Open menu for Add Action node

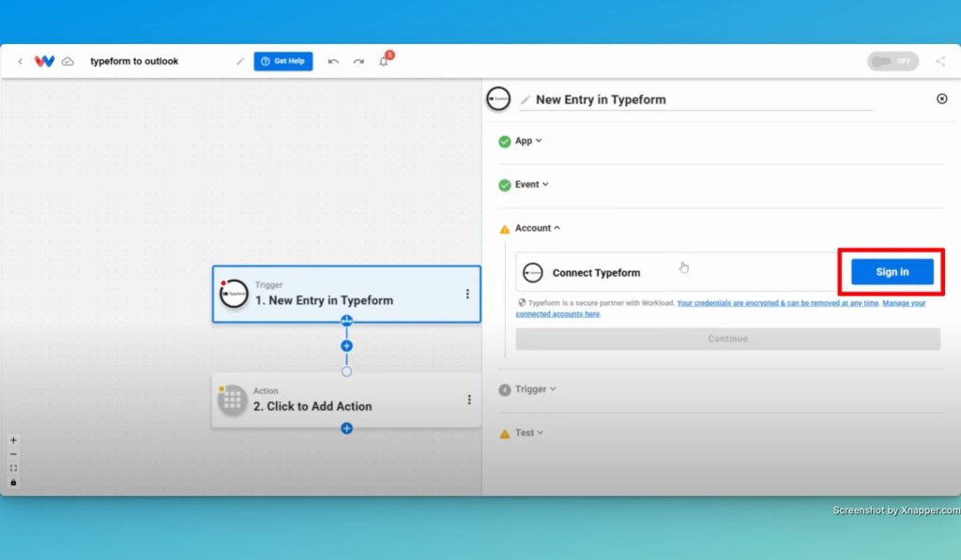[x=469, y=401]
